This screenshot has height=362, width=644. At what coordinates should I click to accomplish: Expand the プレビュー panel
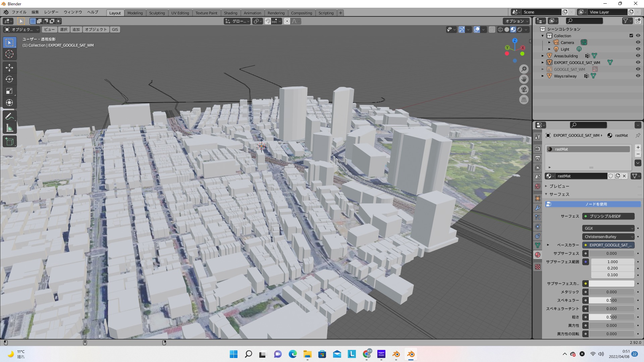[x=559, y=186]
